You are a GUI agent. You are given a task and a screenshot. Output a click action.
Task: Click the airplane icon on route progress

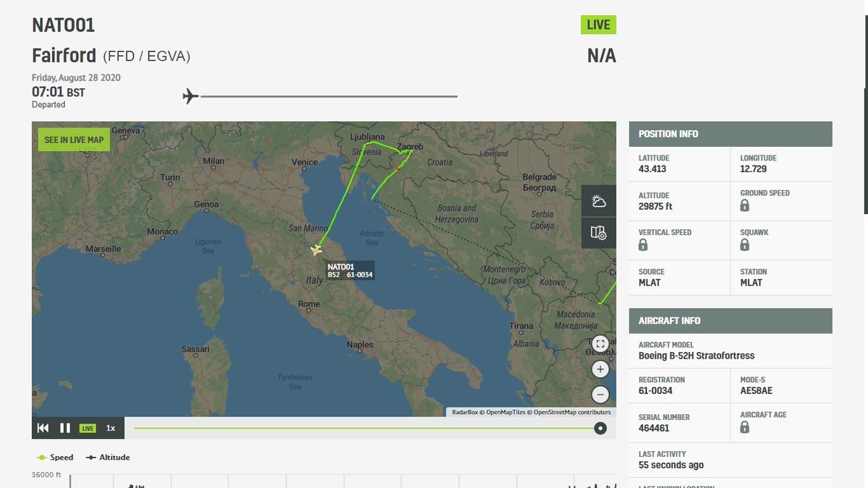coord(190,95)
